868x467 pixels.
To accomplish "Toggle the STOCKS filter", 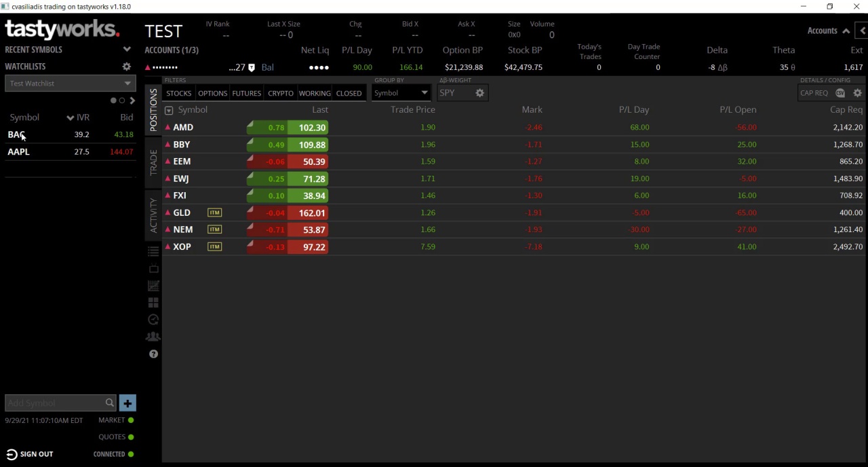I will pyautogui.click(x=179, y=93).
